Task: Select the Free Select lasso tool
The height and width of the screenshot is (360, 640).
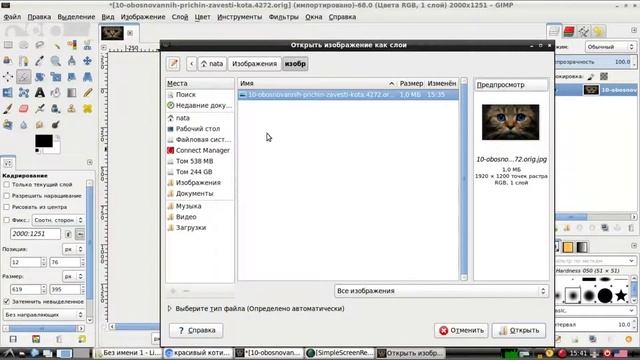Action: coord(40,45)
